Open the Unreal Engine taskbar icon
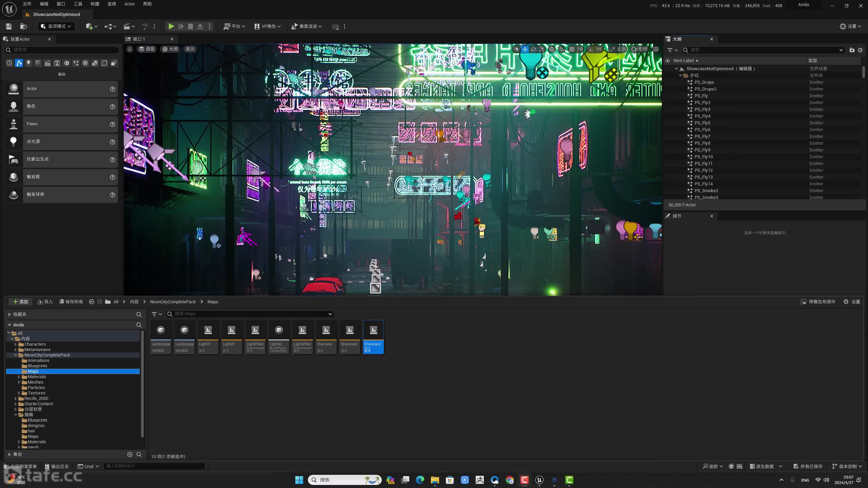 point(539,480)
